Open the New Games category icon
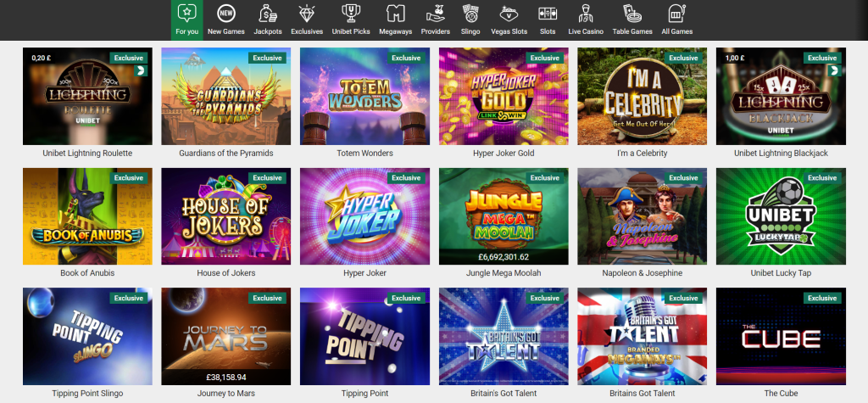 225,13
